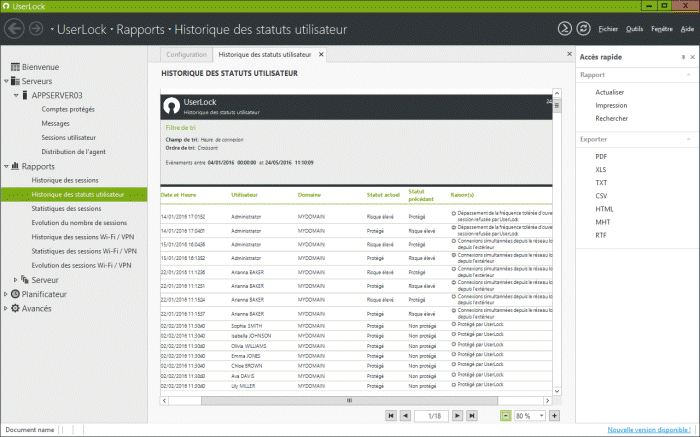Collapse the Serveurs tree node
Screen dimensions: 700x437
pyautogui.click(x=6, y=81)
